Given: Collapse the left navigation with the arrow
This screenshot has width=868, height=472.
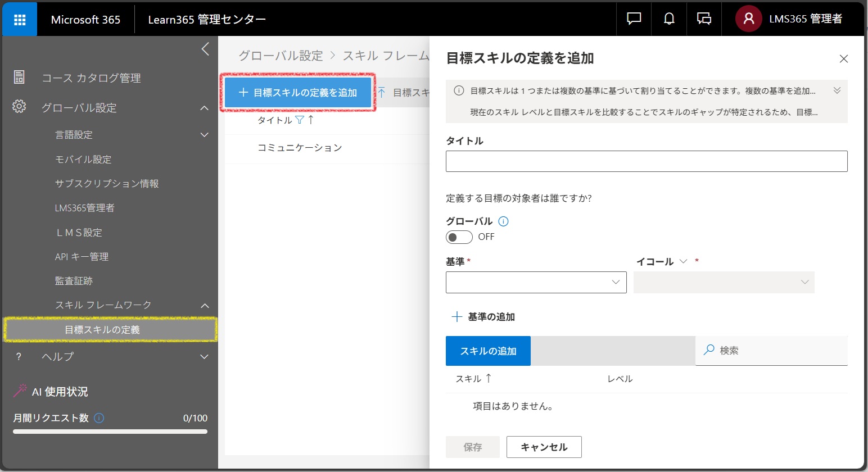Looking at the screenshot, I should coord(205,49).
